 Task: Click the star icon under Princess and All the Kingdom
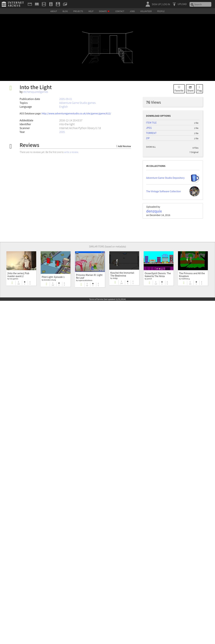point(196,282)
